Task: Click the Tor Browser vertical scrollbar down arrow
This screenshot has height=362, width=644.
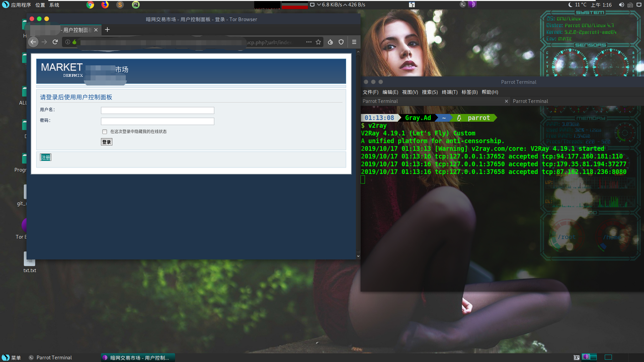Action: (x=358, y=256)
